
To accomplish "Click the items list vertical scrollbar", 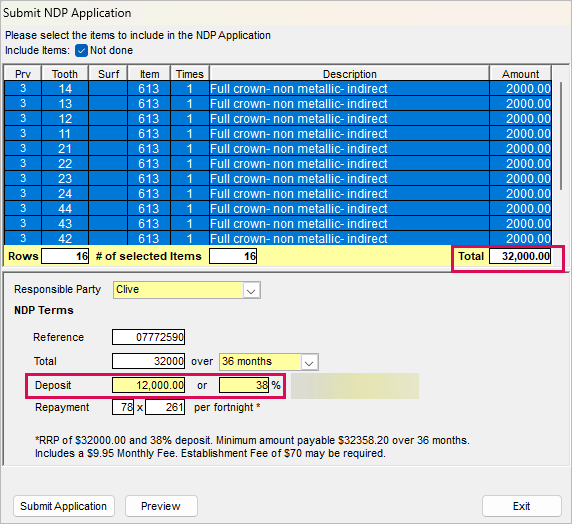I will point(561,136).
